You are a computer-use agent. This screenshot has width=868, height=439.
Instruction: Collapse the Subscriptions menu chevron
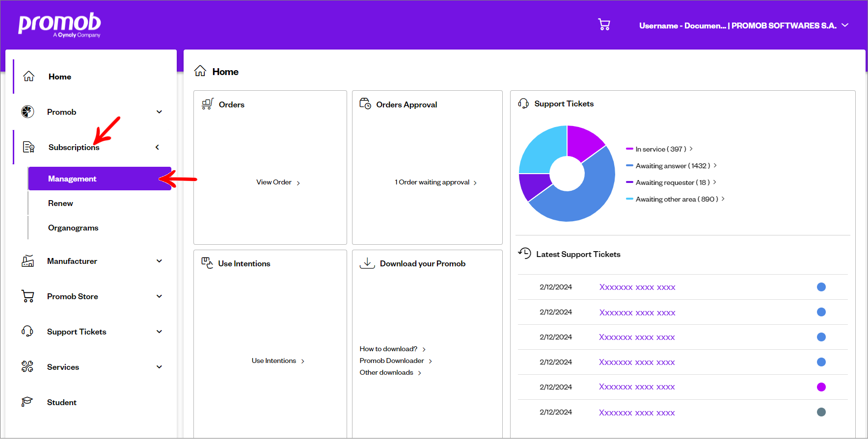click(x=157, y=147)
